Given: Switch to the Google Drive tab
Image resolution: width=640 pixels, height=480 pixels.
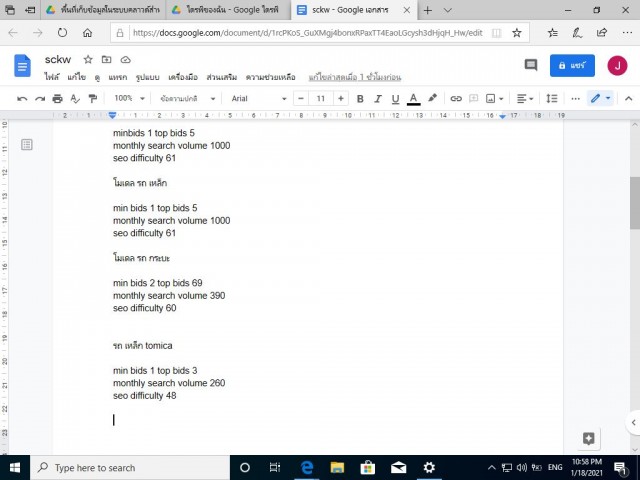Looking at the screenshot, I should [x=229, y=10].
